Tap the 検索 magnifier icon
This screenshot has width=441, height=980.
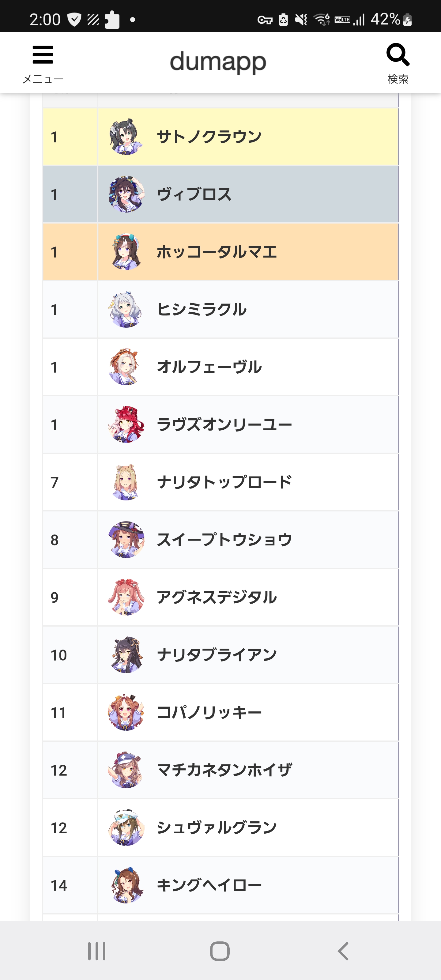[x=398, y=55]
